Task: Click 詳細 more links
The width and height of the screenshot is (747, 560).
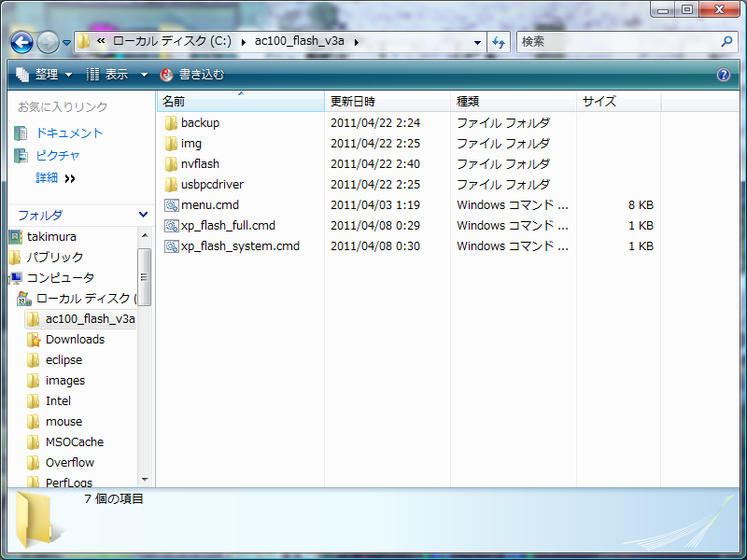Action: click(55, 178)
